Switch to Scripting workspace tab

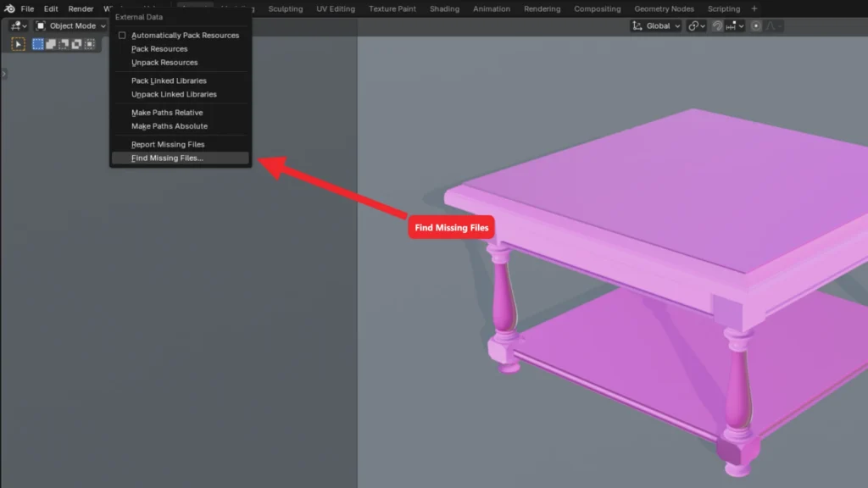coord(724,8)
